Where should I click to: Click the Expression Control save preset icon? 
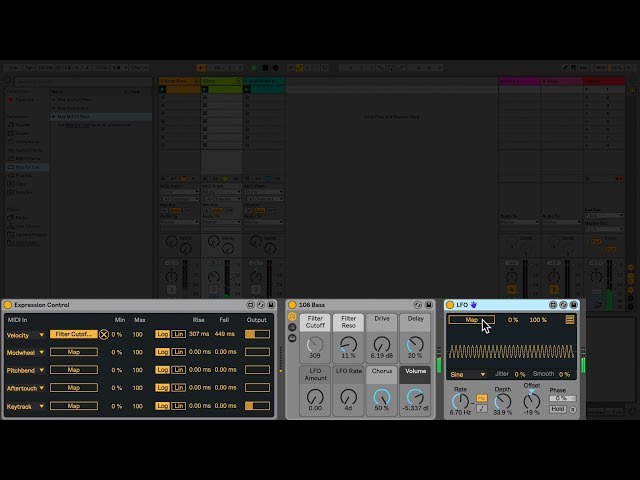pos(271,305)
